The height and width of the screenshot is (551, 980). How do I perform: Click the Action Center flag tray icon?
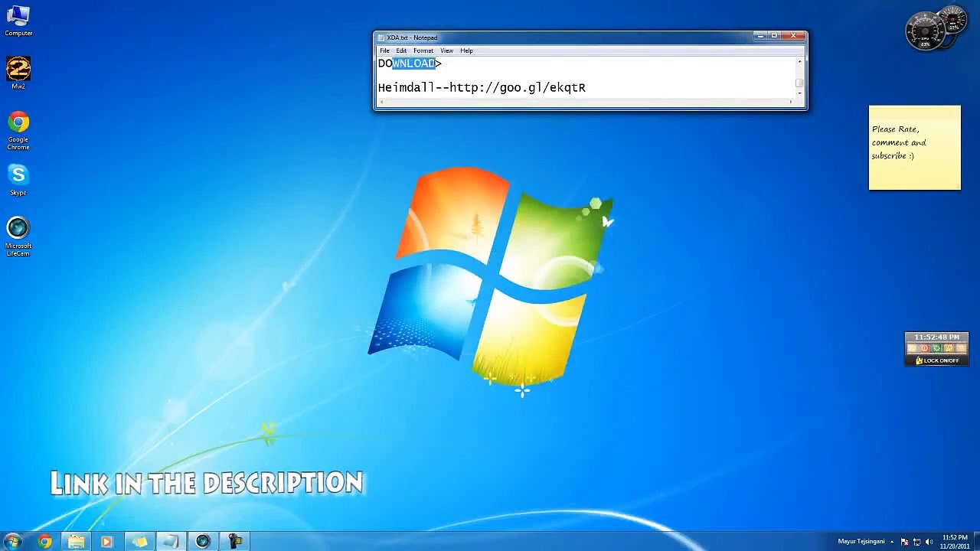click(x=905, y=542)
